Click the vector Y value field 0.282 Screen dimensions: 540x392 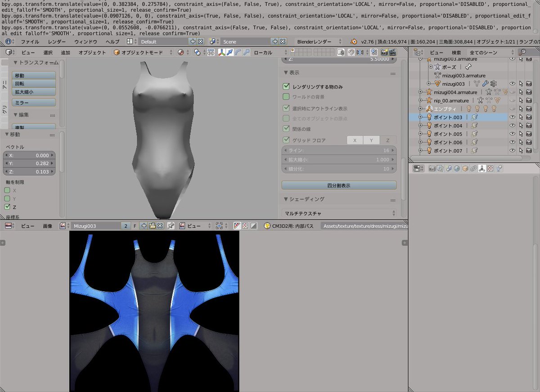click(29, 163)
